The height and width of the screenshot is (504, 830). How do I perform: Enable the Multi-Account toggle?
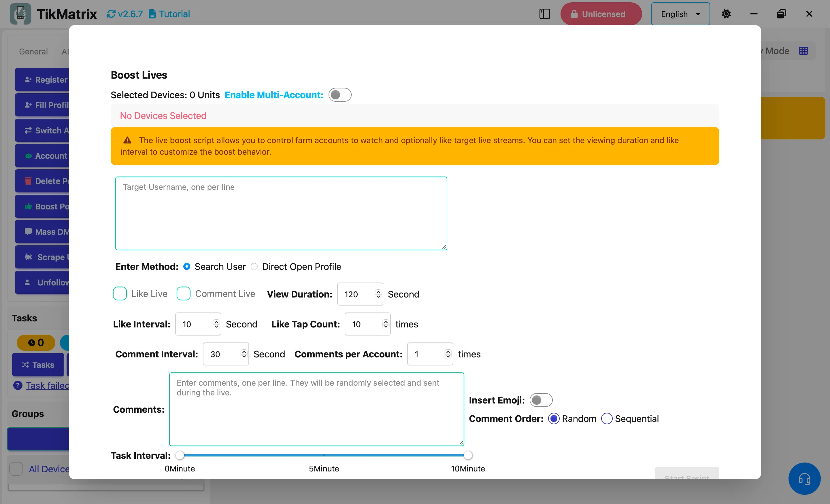(339, 95)
